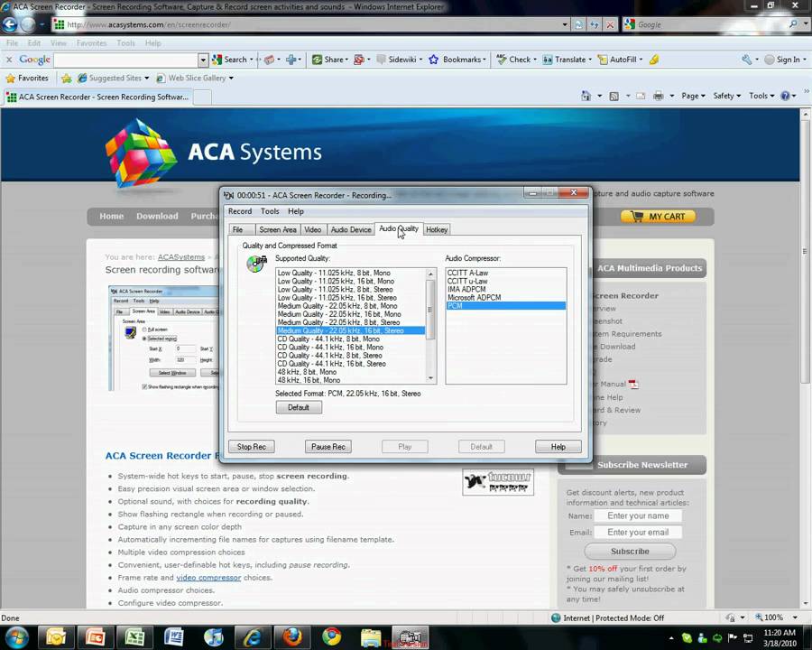Click the Default button under Selected Format
Screen dimensions: 812x650
pyautogui.click(x=299, y=407)
